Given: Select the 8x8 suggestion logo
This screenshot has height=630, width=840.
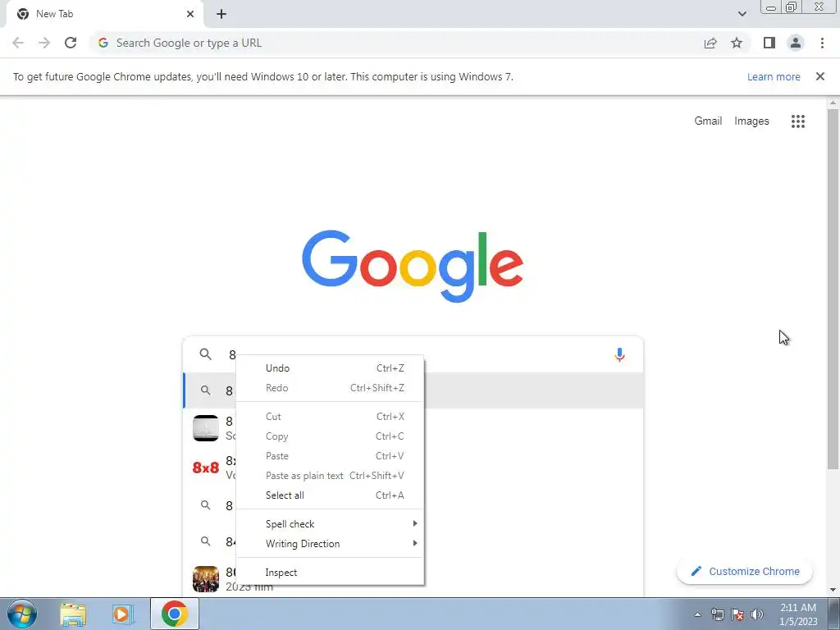Looking at the screenshot, I should click(206, 468).
